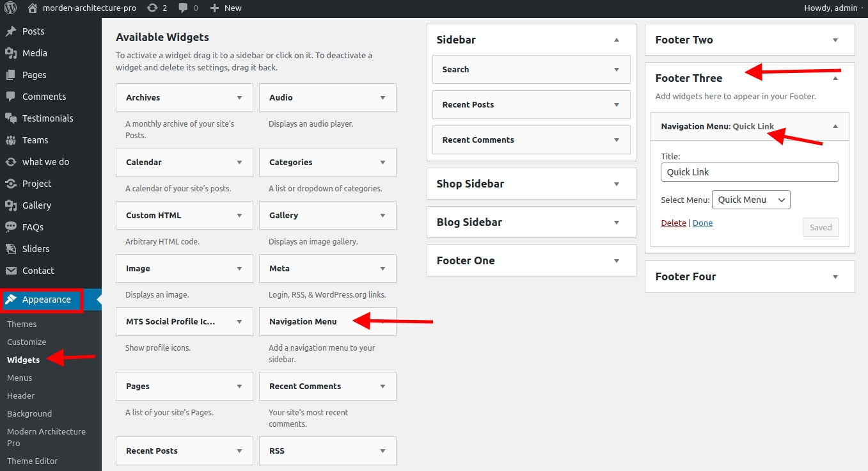Open the site via the home icon
Image resolution: width=868 pixels, height=471 pixels.
(33, 8)
